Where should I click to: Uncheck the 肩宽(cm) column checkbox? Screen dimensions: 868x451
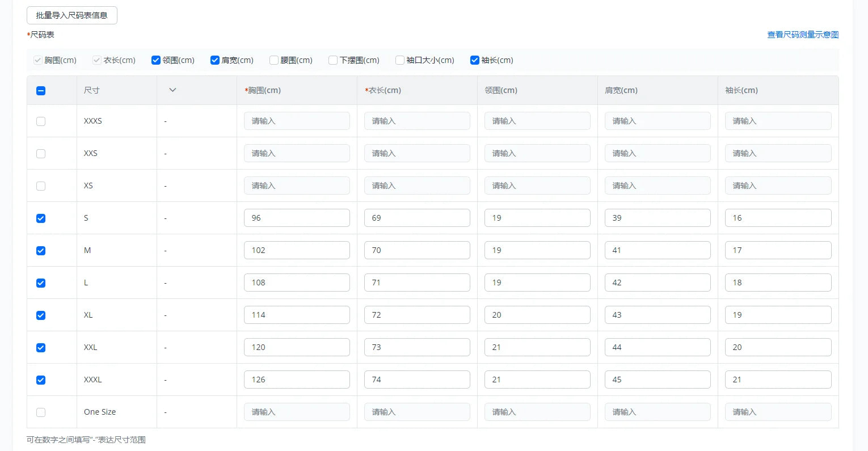(215, 60)
